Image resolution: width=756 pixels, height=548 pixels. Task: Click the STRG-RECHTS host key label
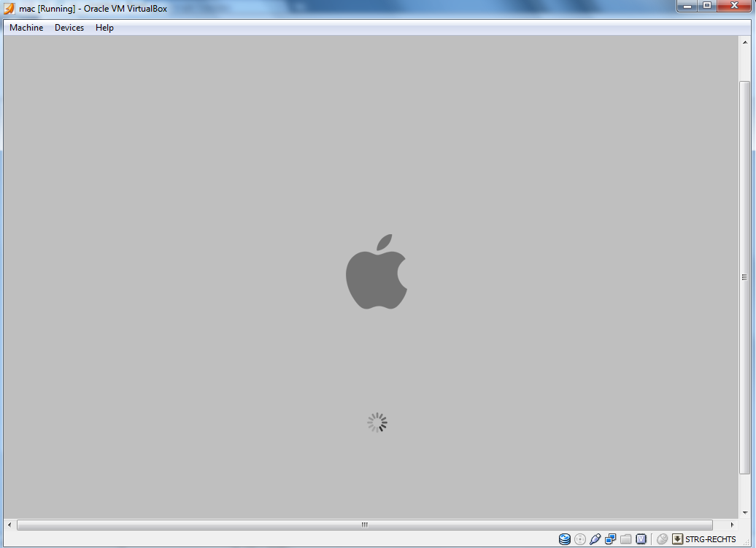click(710, 539)
